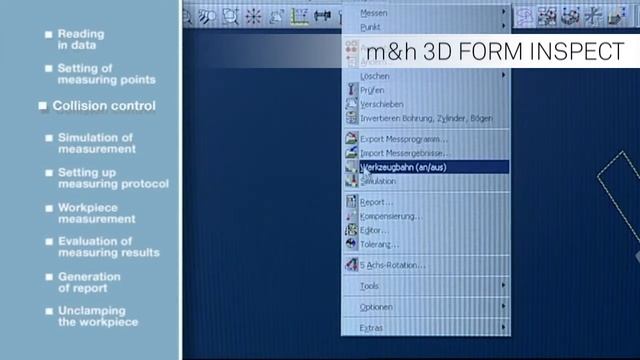640x360 pixels.
Task: Click 'Simulation of measurement' step label
Action: [97, 143]
